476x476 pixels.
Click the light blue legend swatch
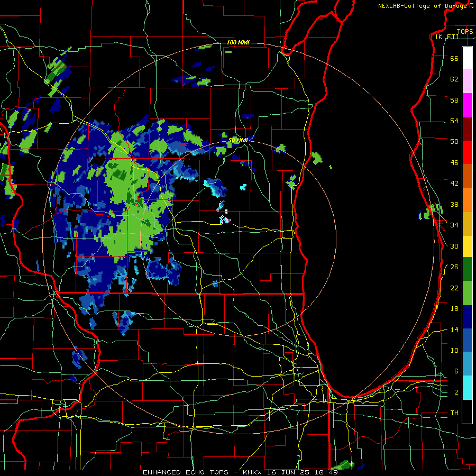pyautogui.click(x=467, y=364)
